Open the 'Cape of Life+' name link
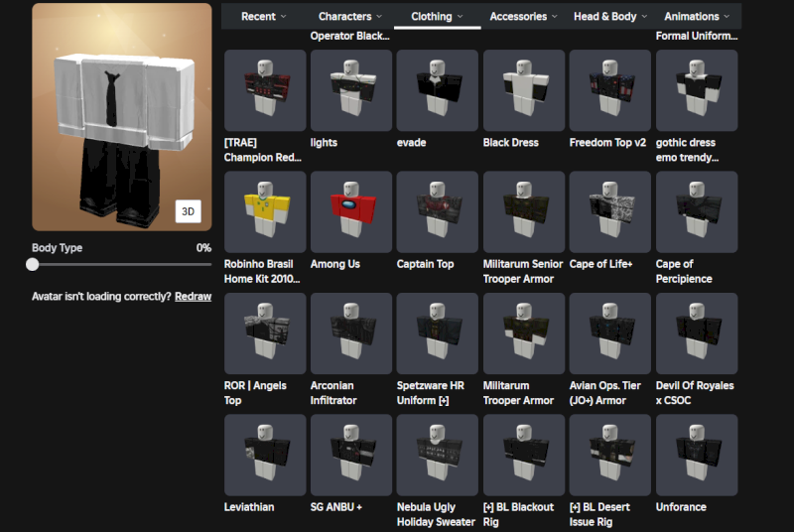Image resolution: width=794 pixels, height=532 pixels. tap(600, 264)
